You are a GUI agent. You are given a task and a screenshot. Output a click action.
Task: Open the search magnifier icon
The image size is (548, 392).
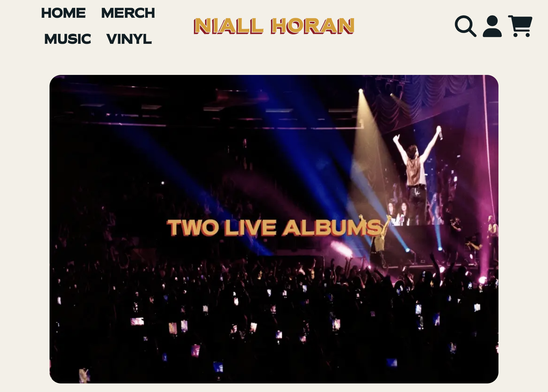465,26
